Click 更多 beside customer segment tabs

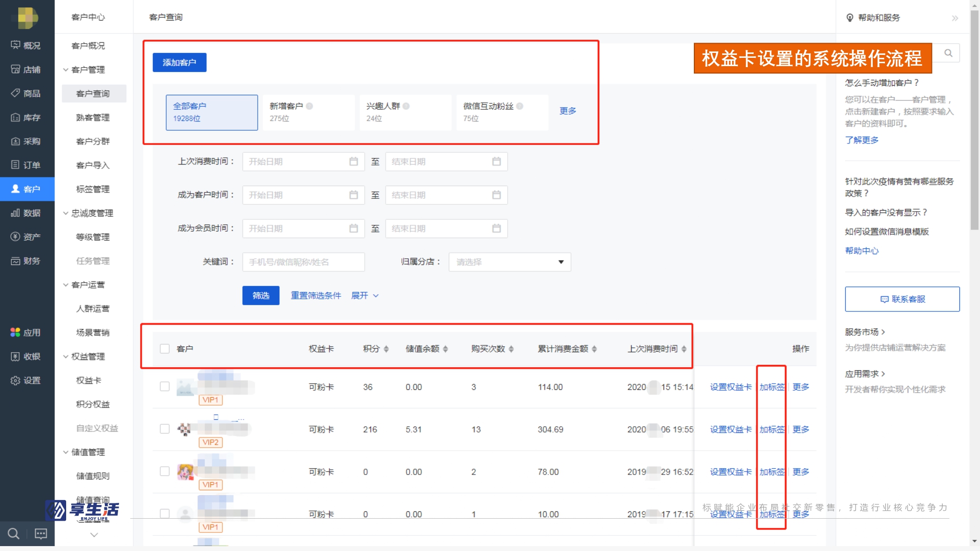coord(568,111)
